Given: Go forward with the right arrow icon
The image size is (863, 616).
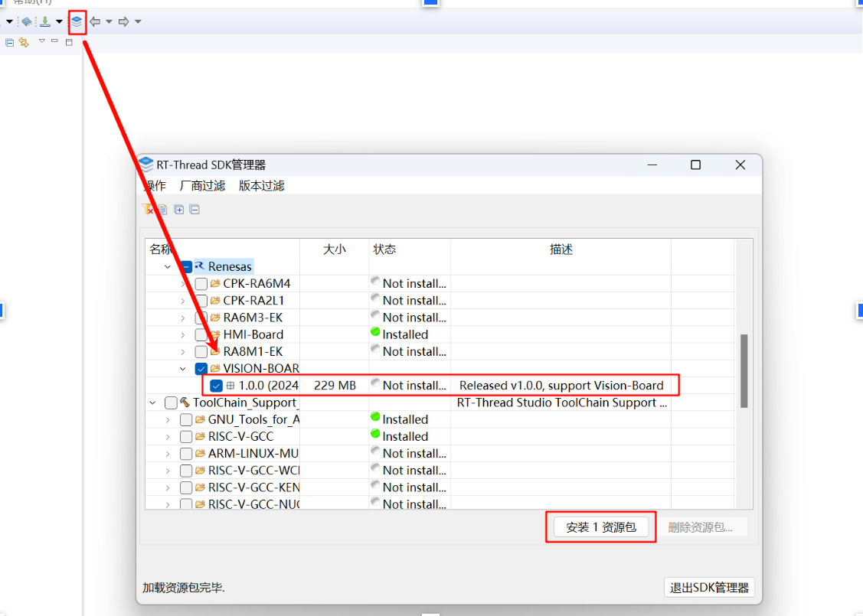Looking at the screenshot, I should coord(124,21).
